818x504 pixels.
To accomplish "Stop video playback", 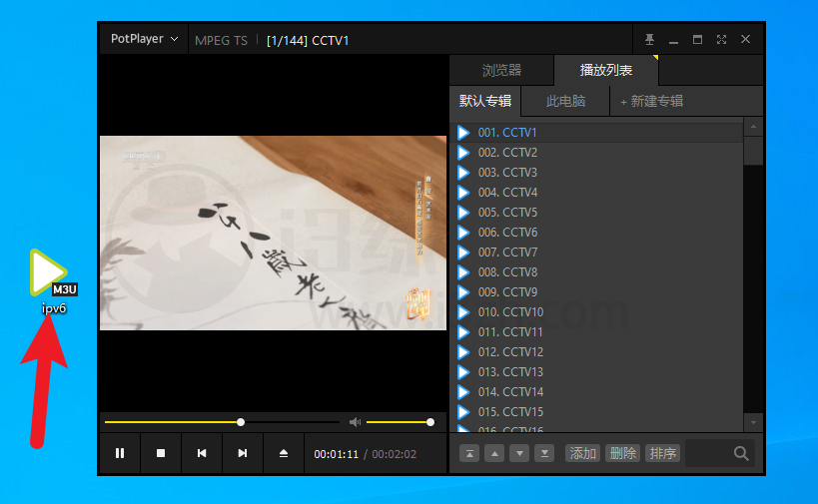I will (x=161, y=453).
